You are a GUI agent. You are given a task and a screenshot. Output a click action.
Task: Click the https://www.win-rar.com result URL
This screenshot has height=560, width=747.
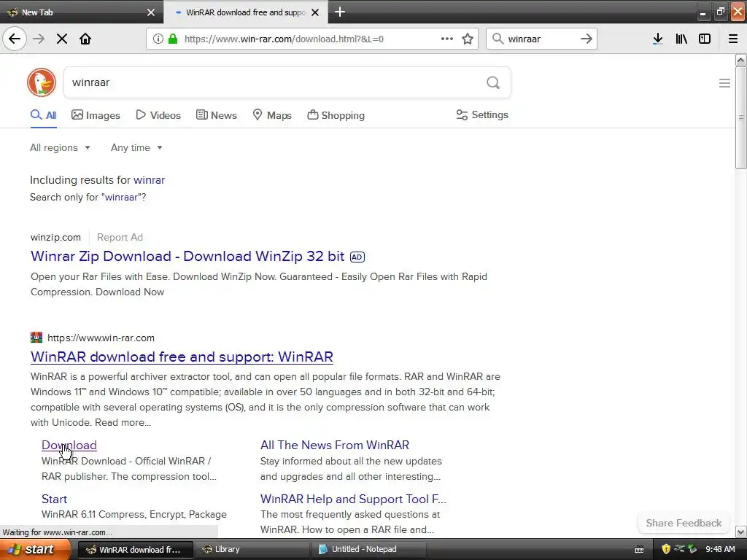tap(101, 338)
